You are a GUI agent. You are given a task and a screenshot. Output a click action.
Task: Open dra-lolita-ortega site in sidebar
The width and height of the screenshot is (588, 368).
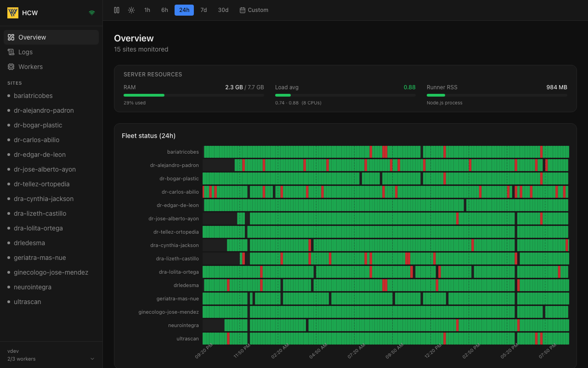tap(51, 228)
